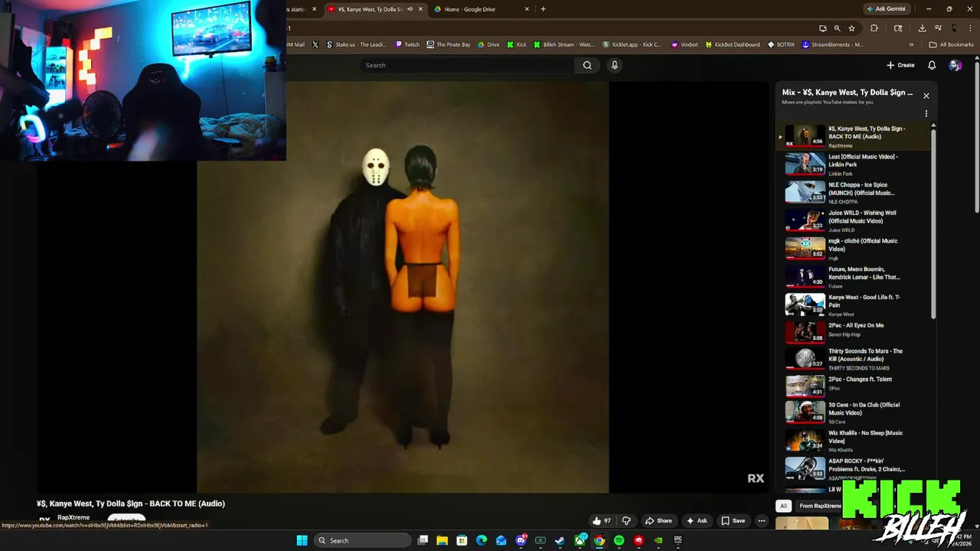
Task: Open Chrome extensions puzzle icon
Action: 874,28
